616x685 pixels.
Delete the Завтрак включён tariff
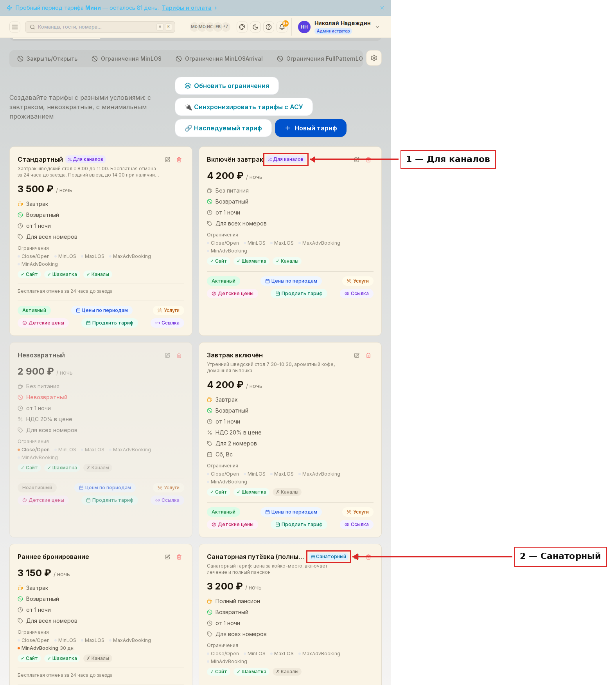368,355
